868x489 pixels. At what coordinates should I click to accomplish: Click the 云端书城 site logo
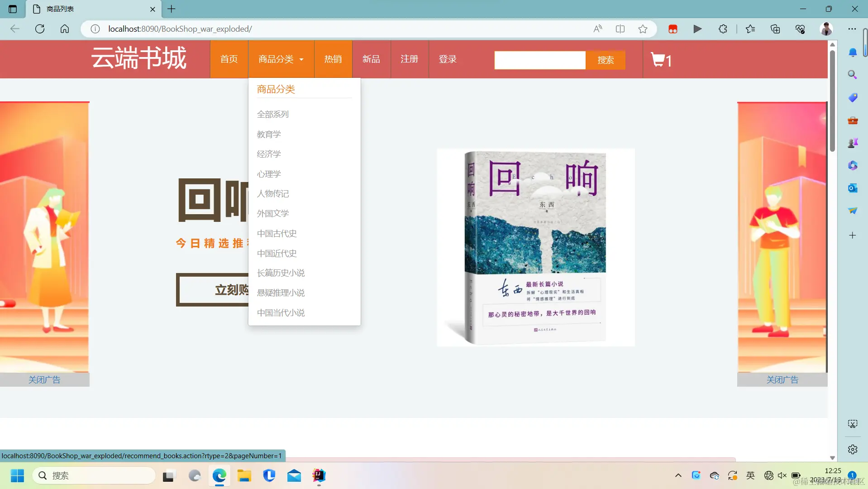point(139,58)
